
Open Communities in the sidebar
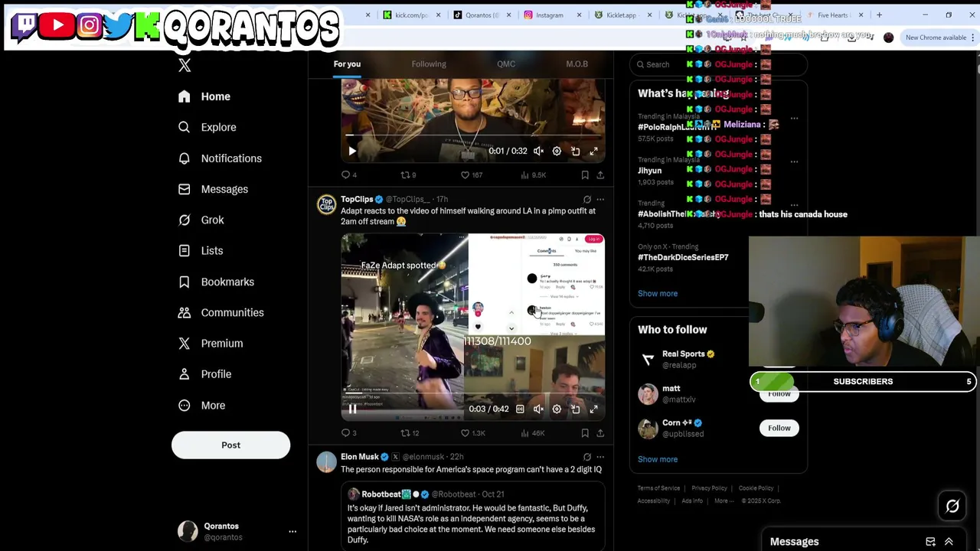click(220, 312)
